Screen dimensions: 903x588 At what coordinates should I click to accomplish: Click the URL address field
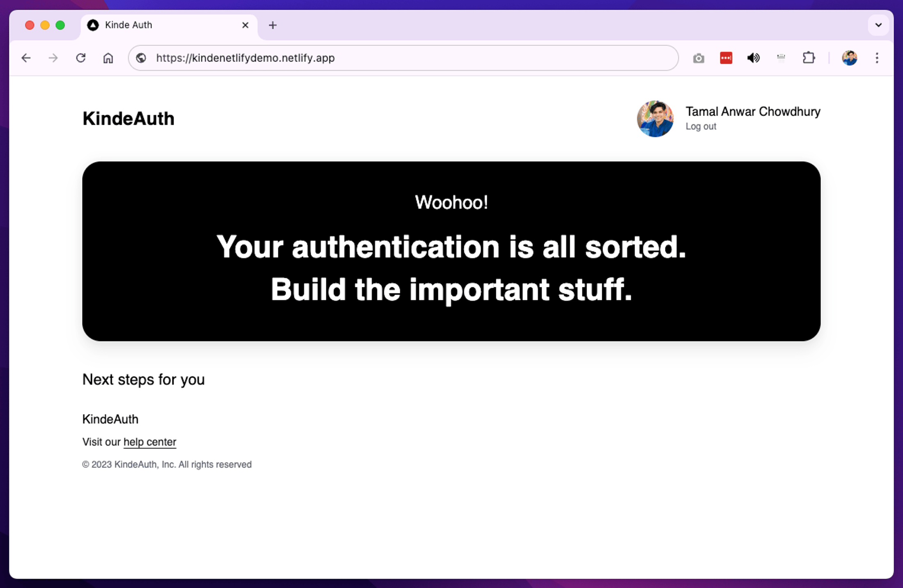point(410,58)
